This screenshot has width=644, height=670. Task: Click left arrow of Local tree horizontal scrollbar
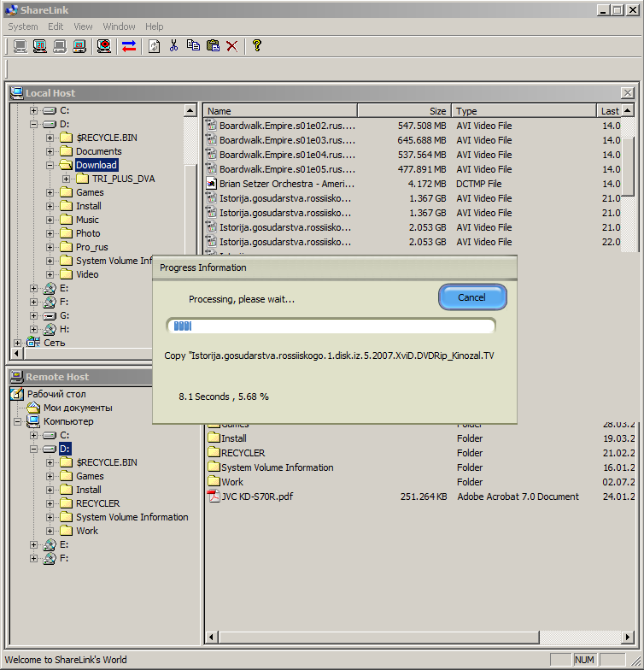[x=17, y=354]
